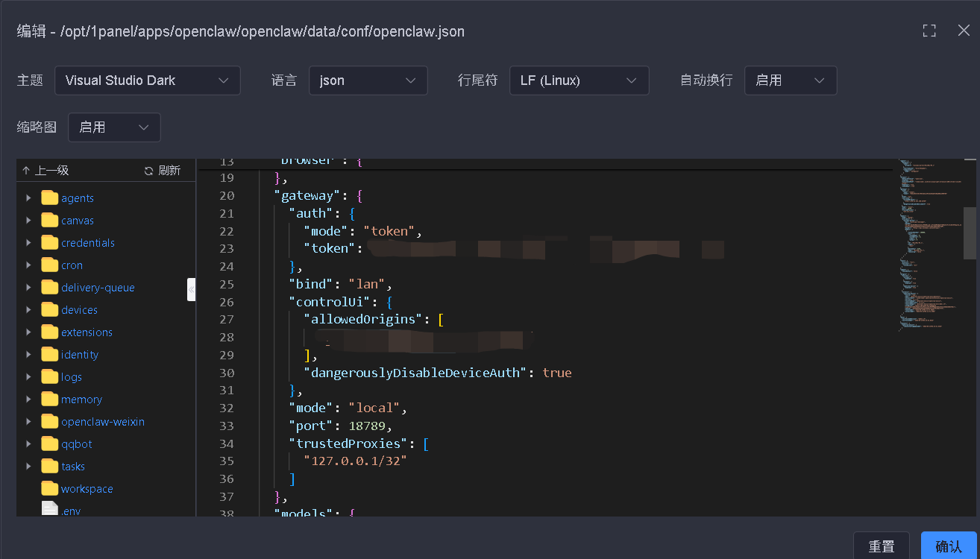Expand the qqbot folder tree arrow
The width and height of the screenshot is (980, 559).
coord(30,443)
